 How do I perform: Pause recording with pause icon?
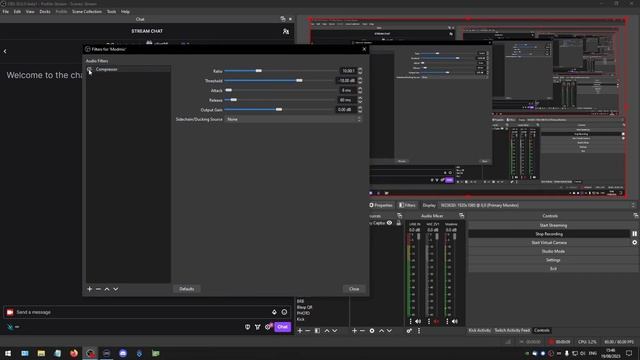click(635, 234)
